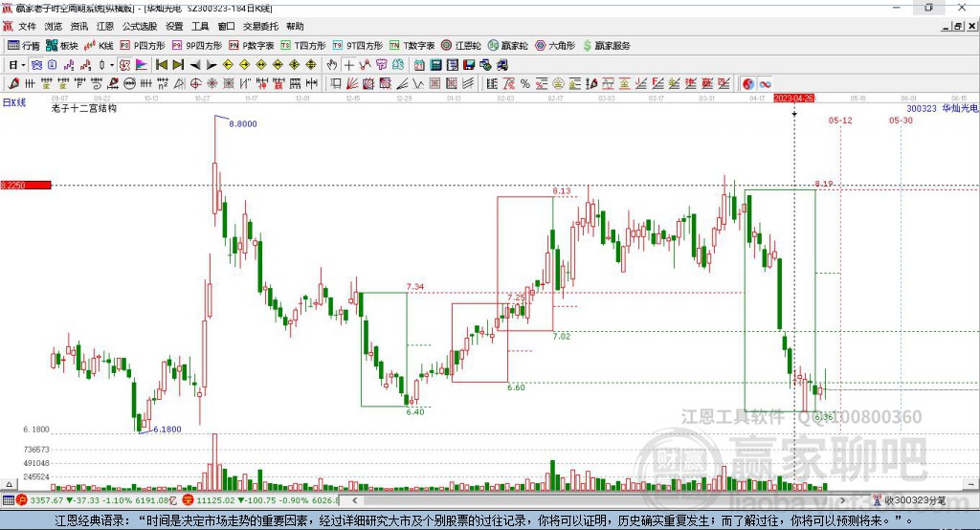Open the T数字表 tool
Viewport: 980px width, 530px height.
412,45
